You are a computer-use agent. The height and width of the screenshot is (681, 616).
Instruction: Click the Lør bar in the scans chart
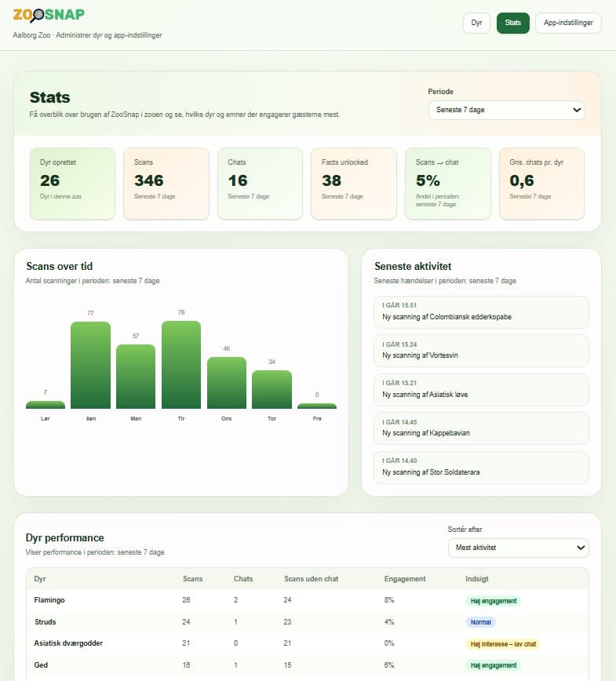pos(46,405)
